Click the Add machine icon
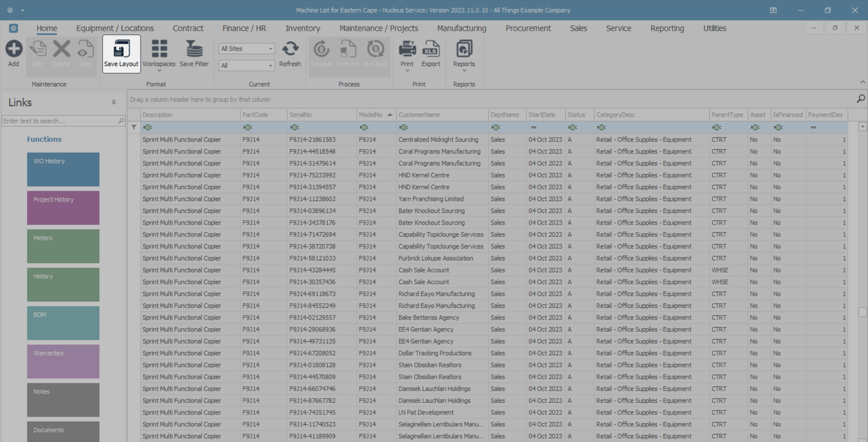 tap(14, 49)
